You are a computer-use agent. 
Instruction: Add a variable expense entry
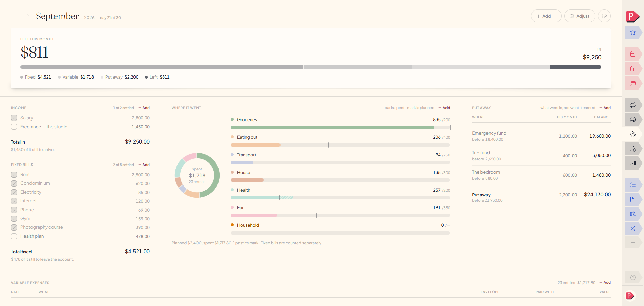(605, 282)
